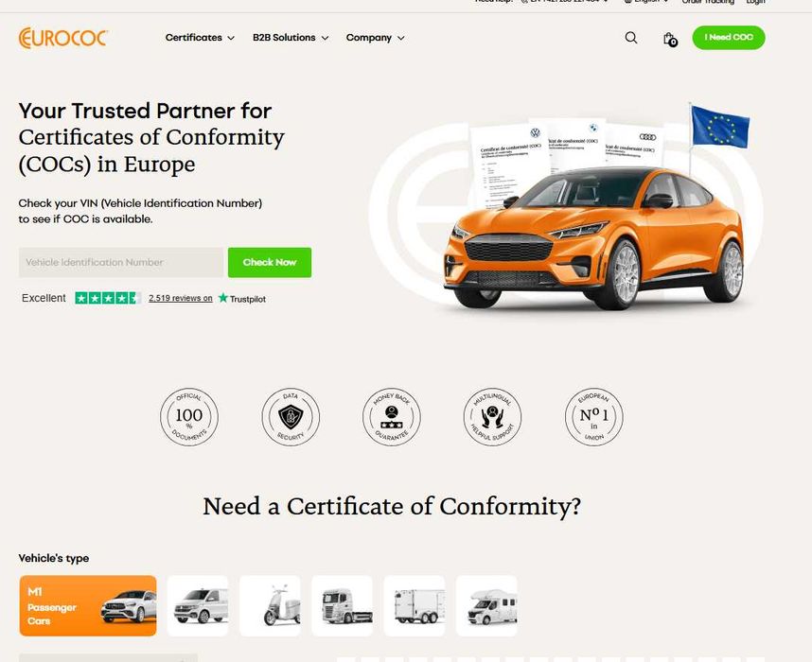Open the shopping bag cart icon

[670, 39]
